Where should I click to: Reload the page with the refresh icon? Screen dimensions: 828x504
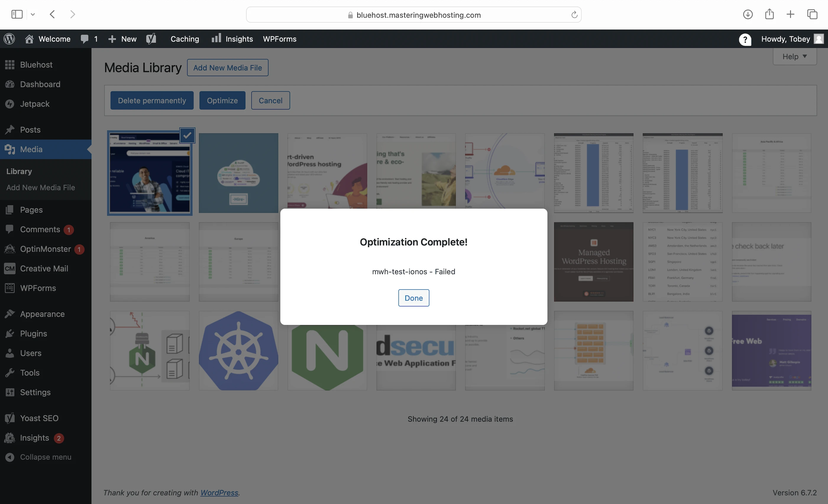[x=574, y=15]
